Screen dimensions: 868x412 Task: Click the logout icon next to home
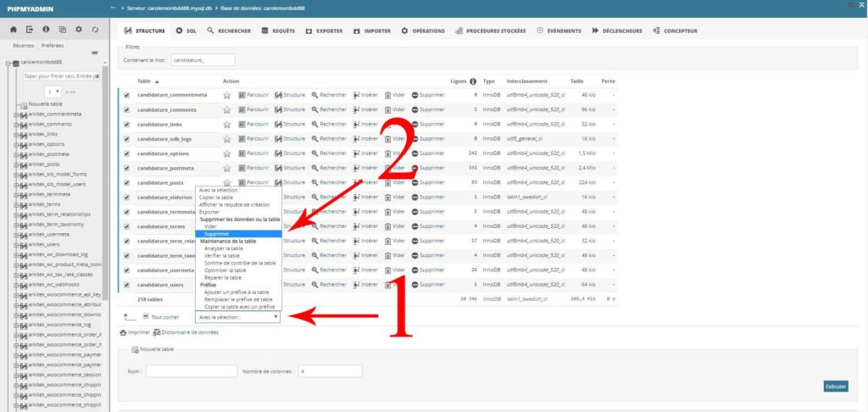pyautogui.click(x=30, y=30)
